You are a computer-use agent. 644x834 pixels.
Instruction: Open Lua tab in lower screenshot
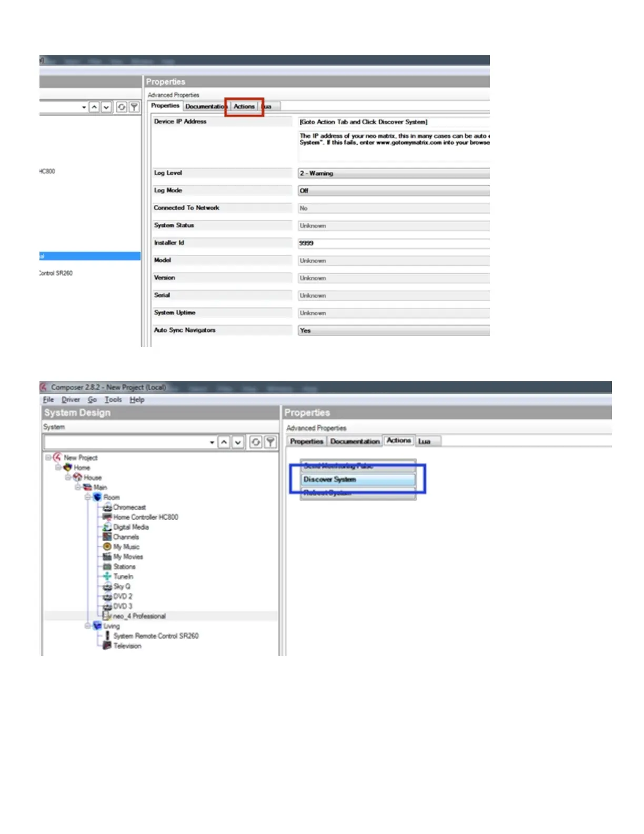point(428,441)
